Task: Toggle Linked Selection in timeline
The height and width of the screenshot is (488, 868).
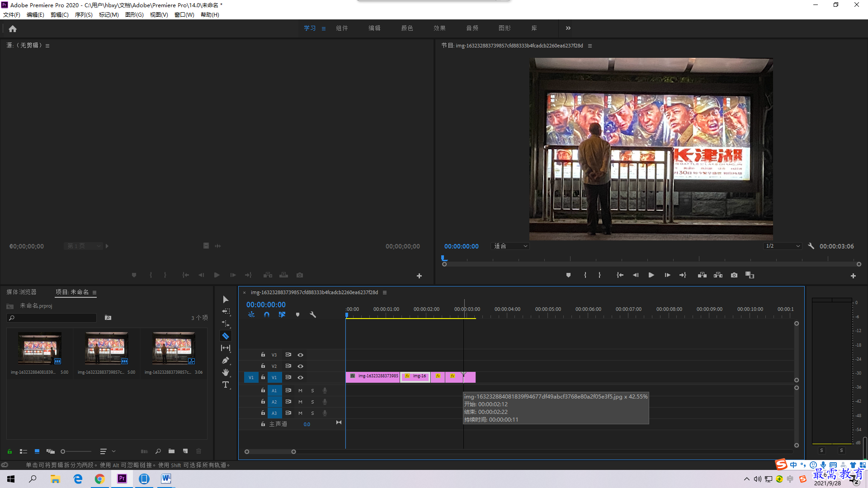Action: click(x=282, y=315)
